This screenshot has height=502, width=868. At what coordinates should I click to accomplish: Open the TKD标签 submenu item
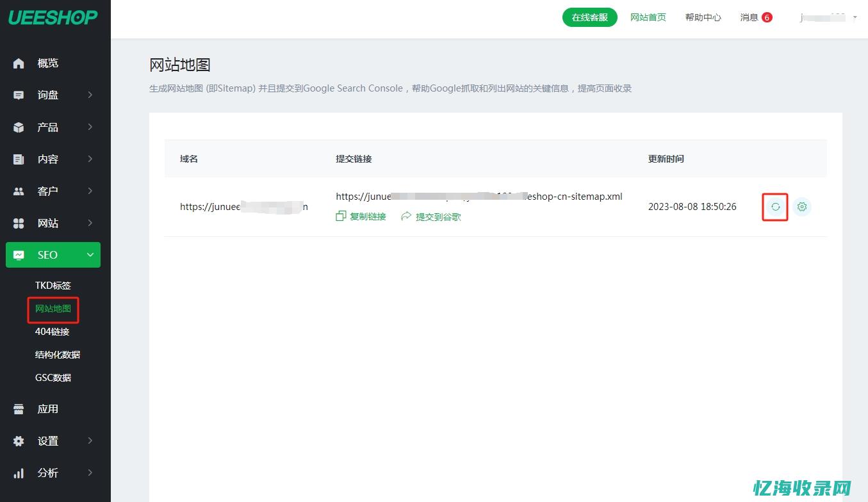[x=53, y=286]
